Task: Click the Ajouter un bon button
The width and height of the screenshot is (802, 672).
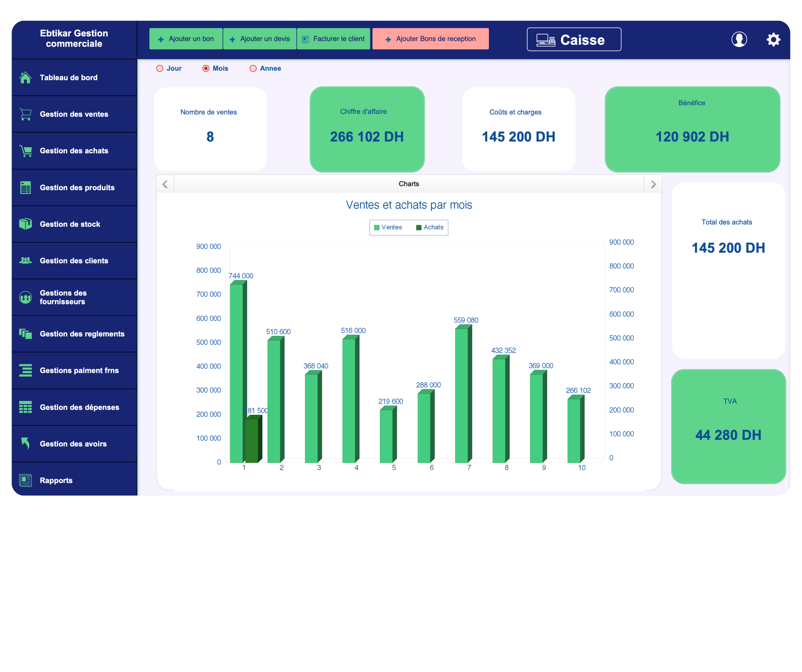Action: click(x=186, y=38)
